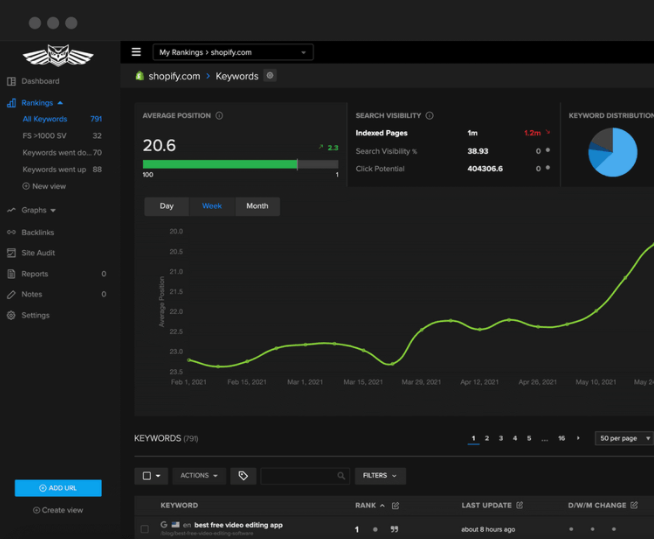The image size is (654, 539).
Task: Collapse the Rankings section arrow
Action: pyautogui.click(x=60, y=103)
